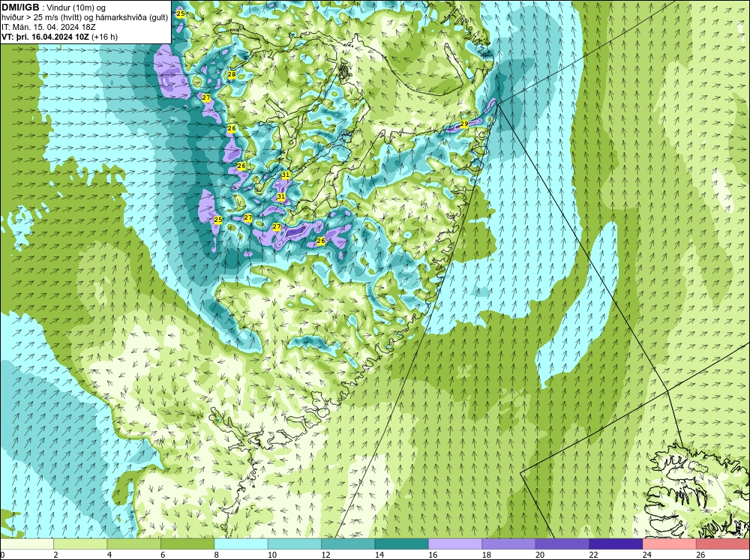Click the legend scale value 10
Viewport: 750px width, 560px height.
271,555
